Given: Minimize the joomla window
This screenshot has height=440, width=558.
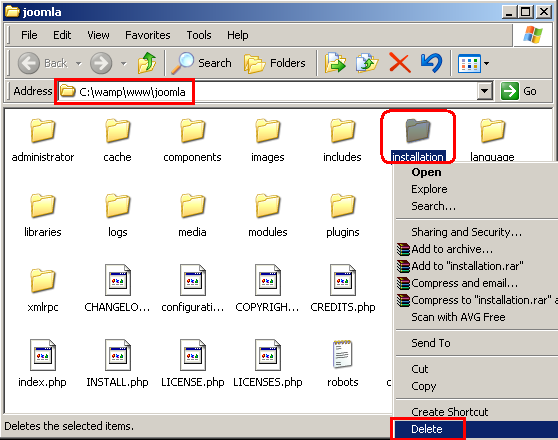Looking at the screenshot, I should 510,12.
